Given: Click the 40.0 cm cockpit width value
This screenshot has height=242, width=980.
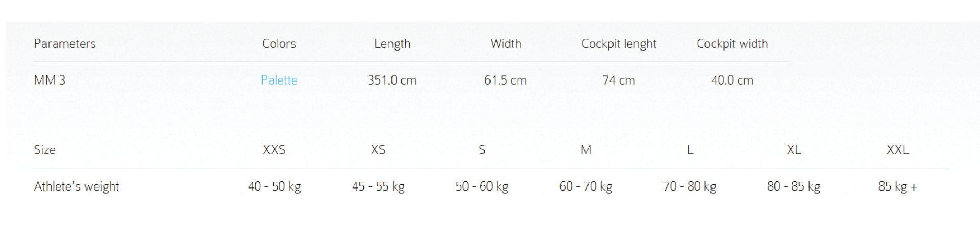Looking at the screenshot, I should [x=732, y=80].
